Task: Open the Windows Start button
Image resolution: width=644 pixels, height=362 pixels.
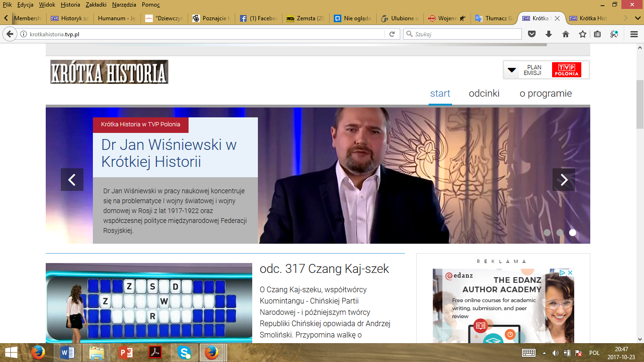Action: point(11,353)
